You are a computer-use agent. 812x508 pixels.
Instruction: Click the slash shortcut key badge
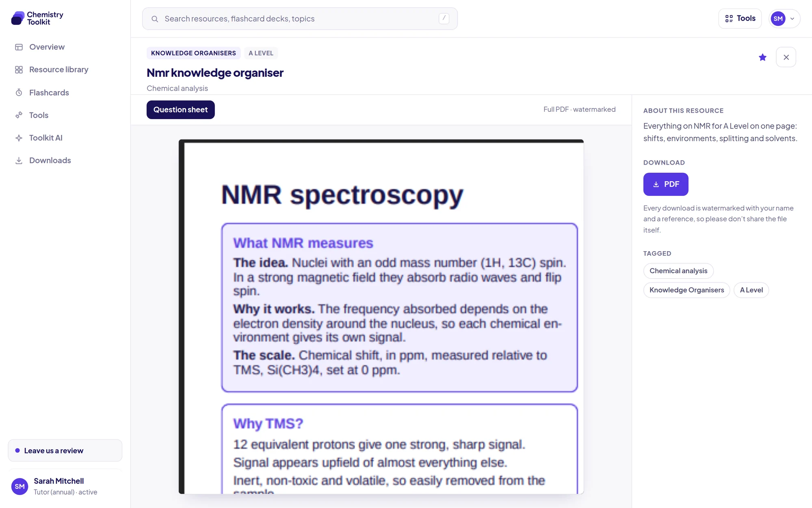click(x=444, y=18)
